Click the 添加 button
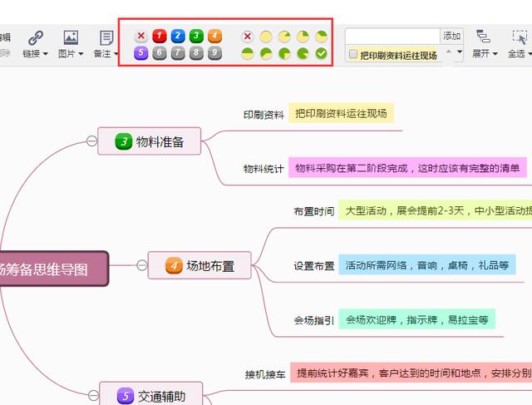532x405 pixels. [451, 36]
